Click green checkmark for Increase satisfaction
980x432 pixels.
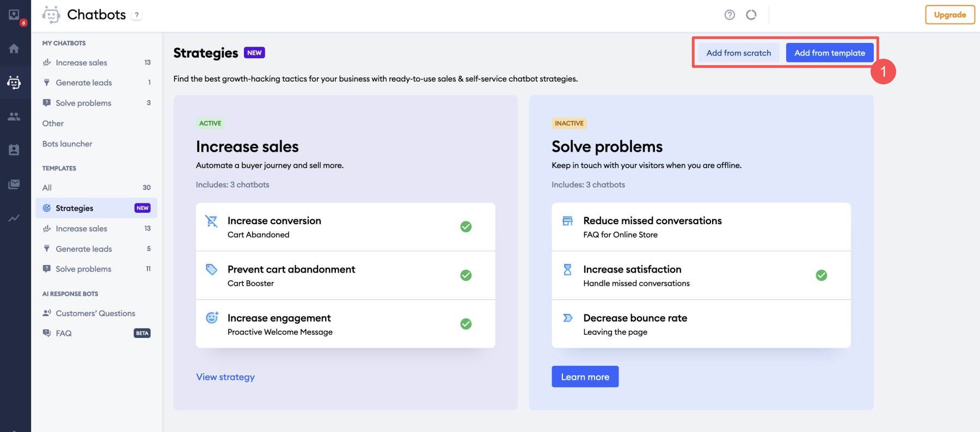click(822, 275)
